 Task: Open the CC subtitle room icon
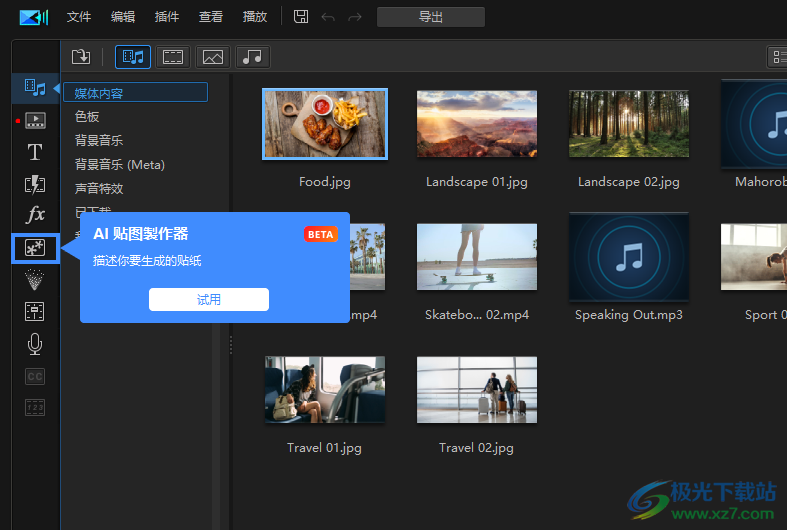(35, 376)
